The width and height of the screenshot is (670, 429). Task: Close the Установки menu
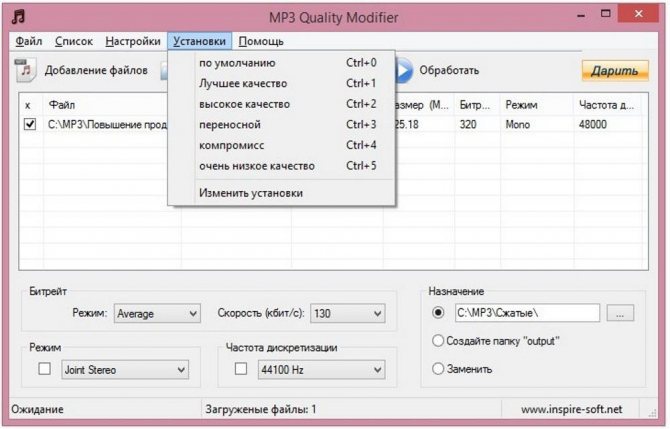point(199,41)
